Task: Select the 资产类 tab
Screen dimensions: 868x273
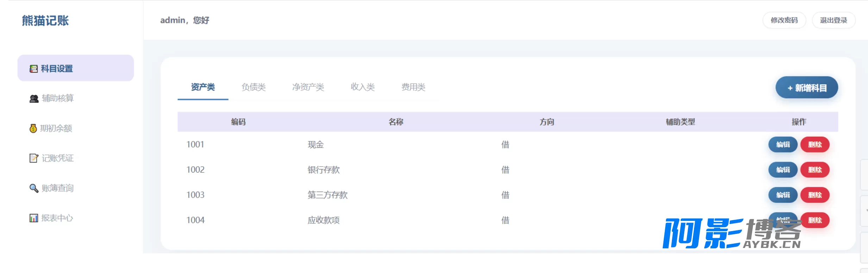Action: 203,87
